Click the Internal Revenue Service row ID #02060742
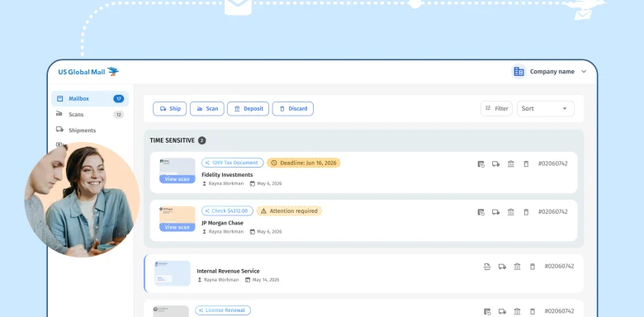This screenshot has width=644, height=317. pos(560,266)
